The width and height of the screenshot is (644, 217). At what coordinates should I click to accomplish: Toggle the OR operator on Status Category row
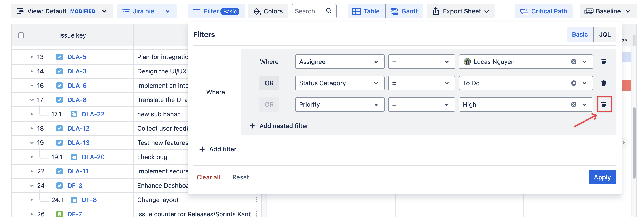click(x=269, y=83)
